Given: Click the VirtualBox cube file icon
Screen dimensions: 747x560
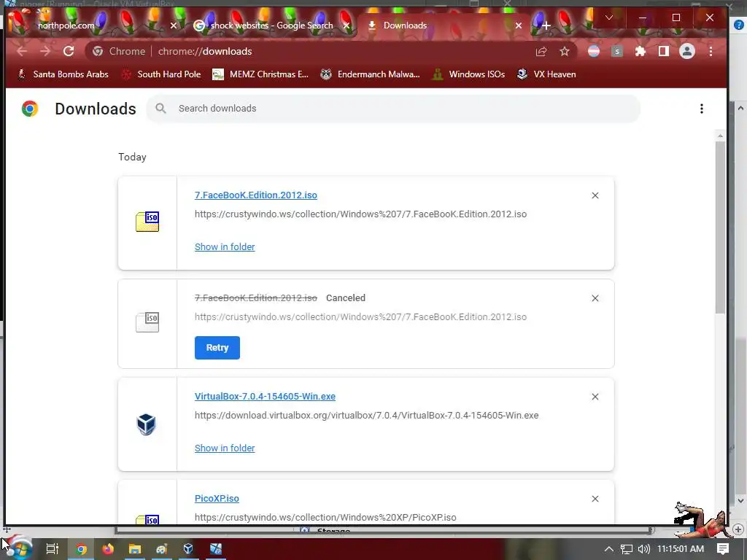Looking at the screenshot, I should tap(146, 424).
